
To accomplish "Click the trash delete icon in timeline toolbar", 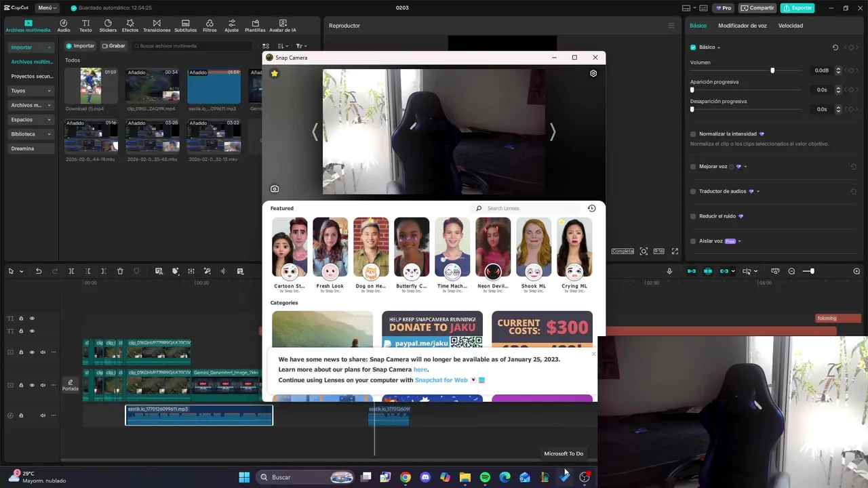I will pyautogui.click(x=120, y=271).
